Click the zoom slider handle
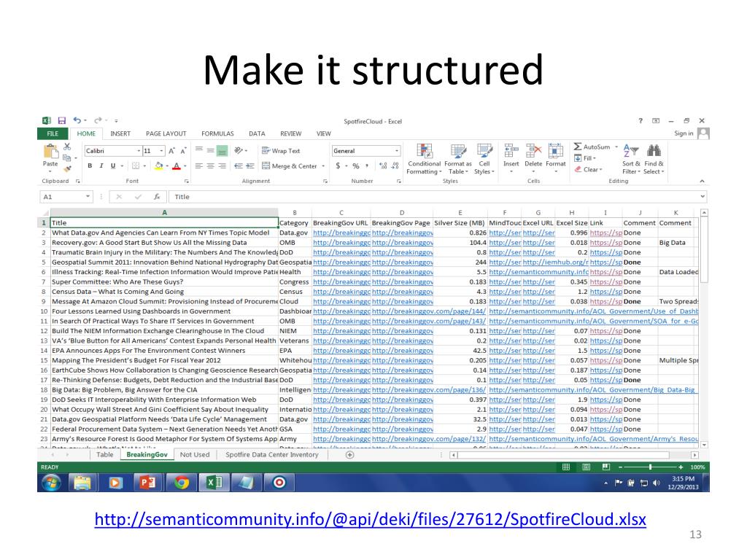The width and height of the screenshot is (747, 560). [x=650, y=467]
